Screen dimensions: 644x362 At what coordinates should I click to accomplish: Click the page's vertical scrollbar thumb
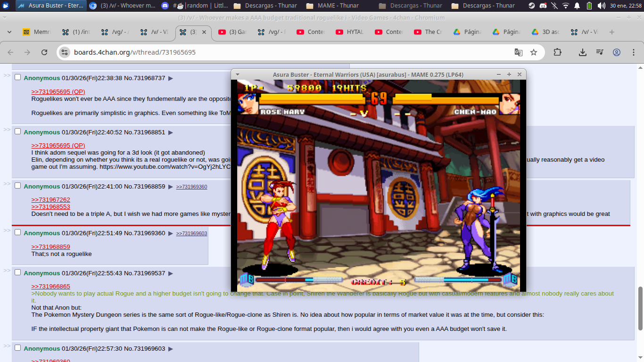640,308
